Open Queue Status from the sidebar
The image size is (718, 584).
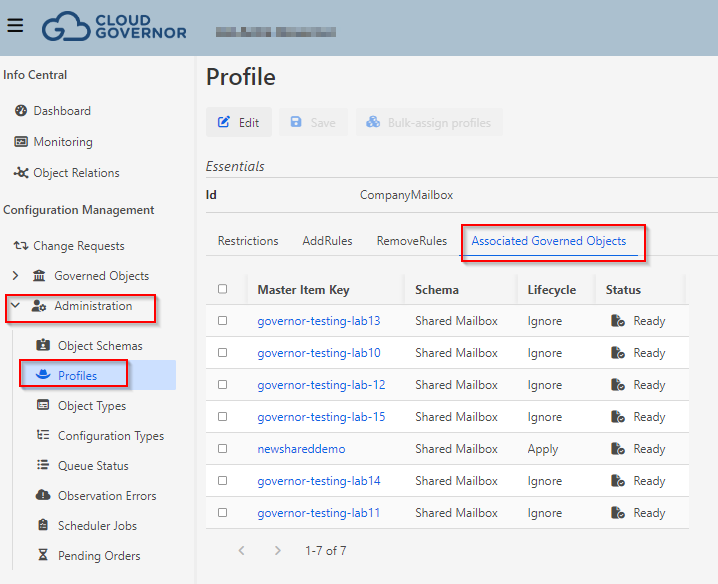pos(93,466)
